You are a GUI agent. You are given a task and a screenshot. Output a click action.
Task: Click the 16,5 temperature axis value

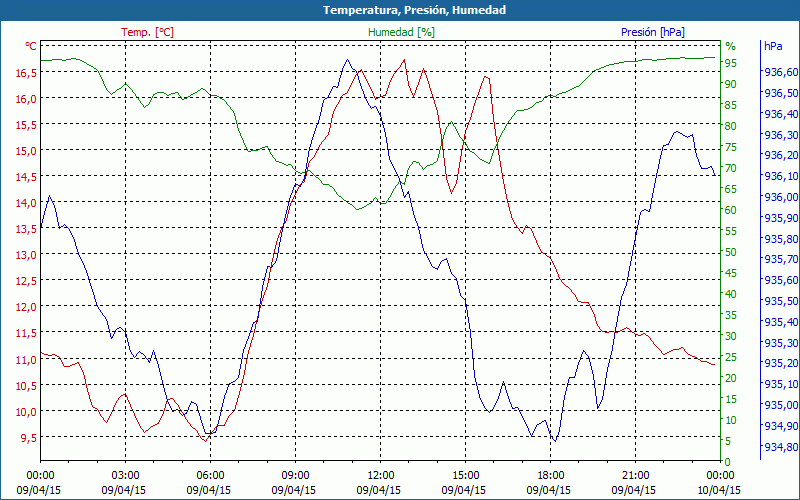[26, 73]
